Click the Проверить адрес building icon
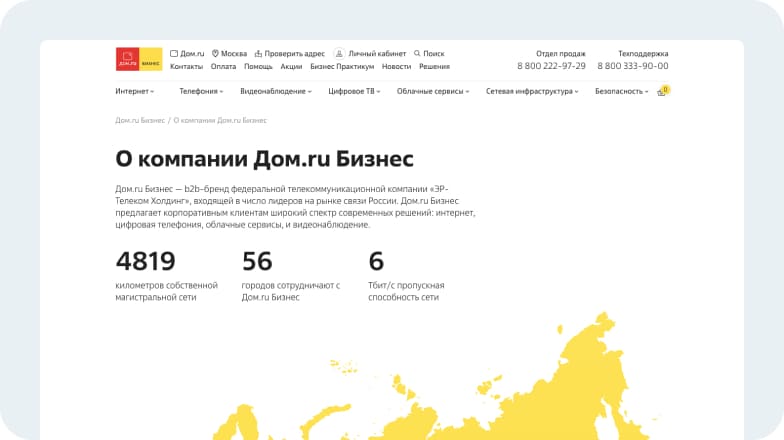This screenshot has width=784, height=440. (258, 54)
